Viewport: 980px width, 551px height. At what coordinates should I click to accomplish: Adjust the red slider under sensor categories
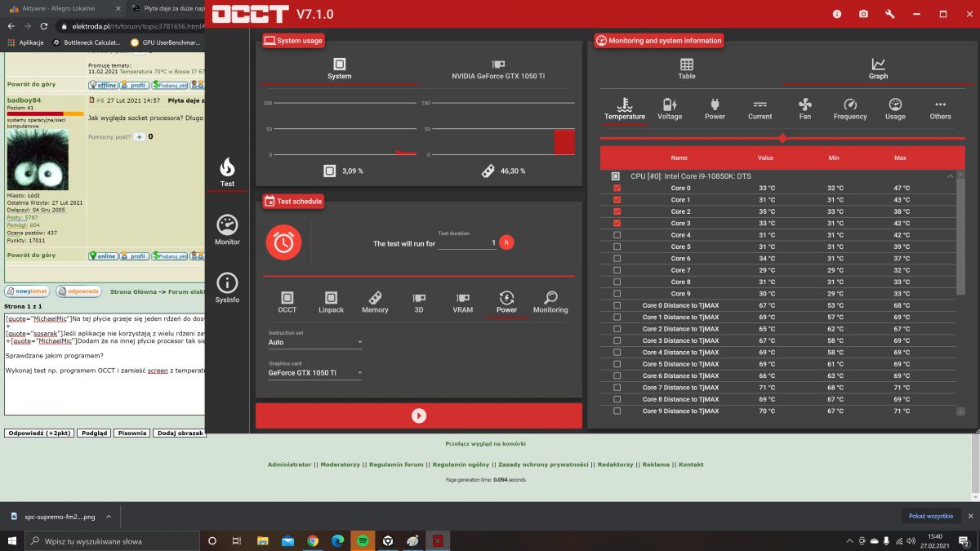[782, 138]
